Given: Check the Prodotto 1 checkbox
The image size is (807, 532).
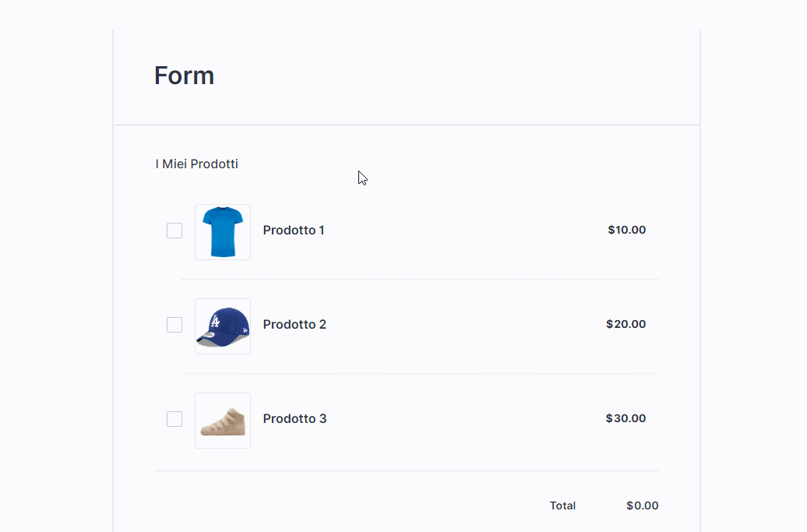Looking at the screenshot, I should 174,231.
